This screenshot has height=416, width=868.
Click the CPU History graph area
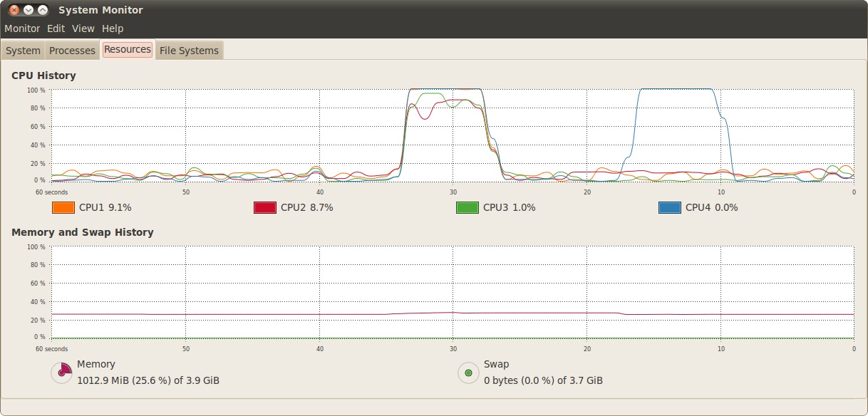pyautogui.click(x=452, y=135)
